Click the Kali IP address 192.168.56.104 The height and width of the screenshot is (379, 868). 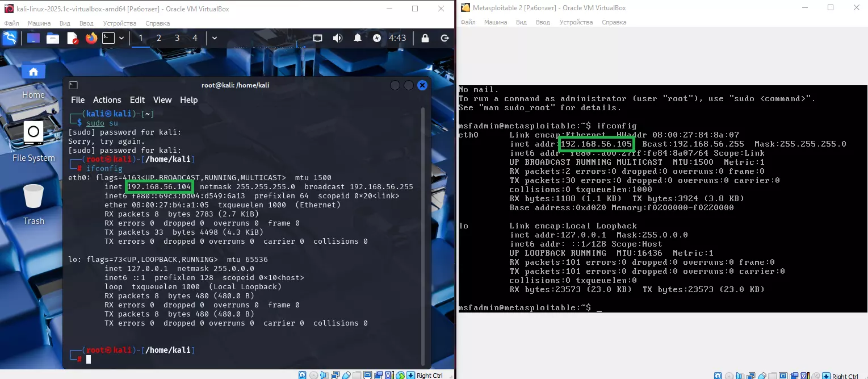(x=160, y=187)
